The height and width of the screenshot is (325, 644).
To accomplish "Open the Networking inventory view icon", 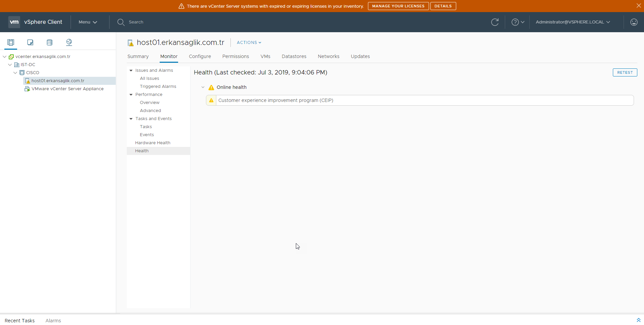I will (x=69, y=42).
